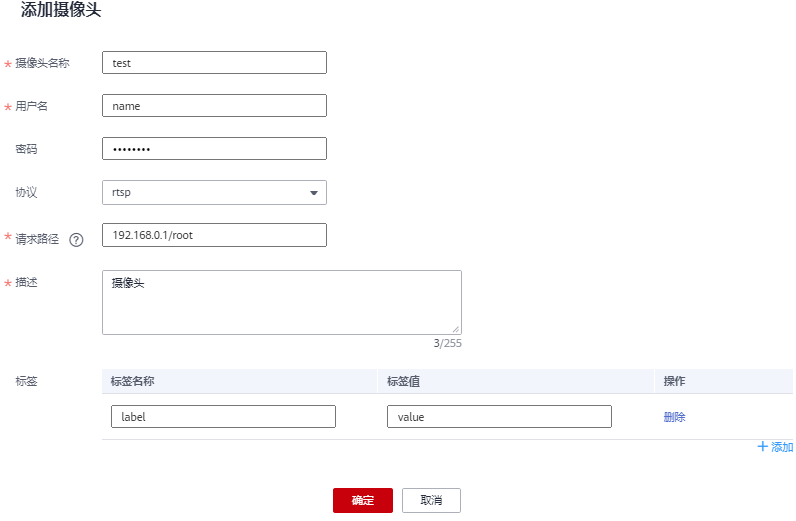The width and height of the screenshot is (796, 521).
Task: Click the 用户名 field label
Action: (x=31, y=106)
